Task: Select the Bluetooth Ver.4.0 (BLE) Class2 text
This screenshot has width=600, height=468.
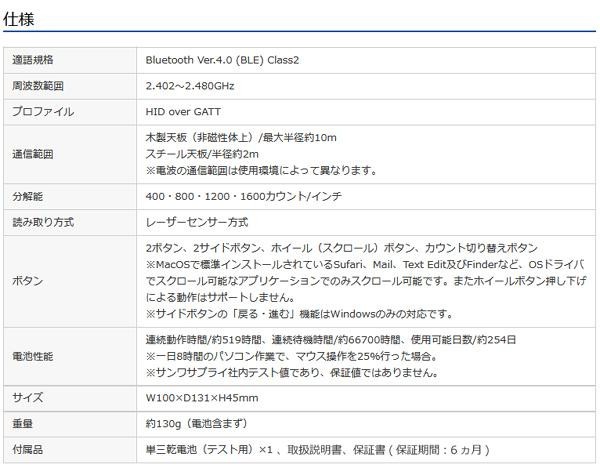Action: [222, 60]
